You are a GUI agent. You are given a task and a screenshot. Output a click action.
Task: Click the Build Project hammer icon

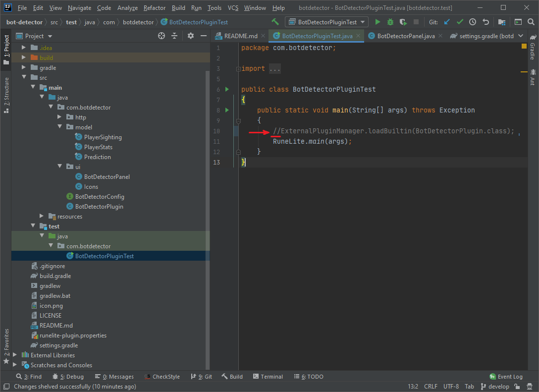275,22
